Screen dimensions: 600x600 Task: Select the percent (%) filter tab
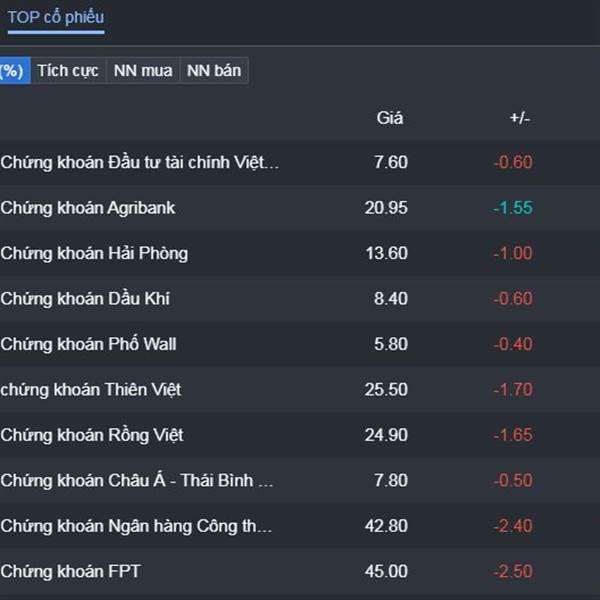pos(15,71)
